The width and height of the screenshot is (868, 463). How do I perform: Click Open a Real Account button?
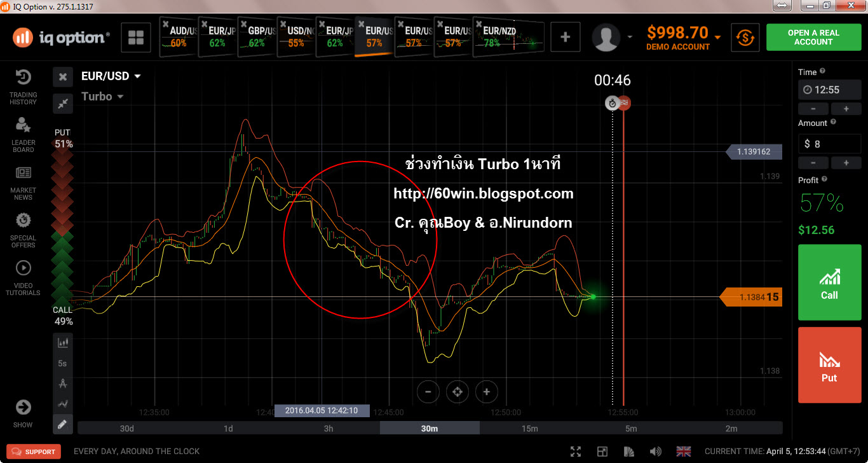(x=813, y=38)
